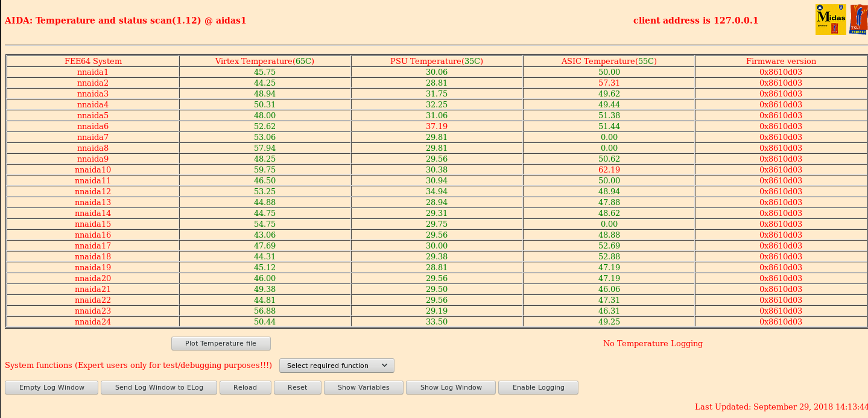
Task: Click the Firmware version column header
Action: click(781, 61)
